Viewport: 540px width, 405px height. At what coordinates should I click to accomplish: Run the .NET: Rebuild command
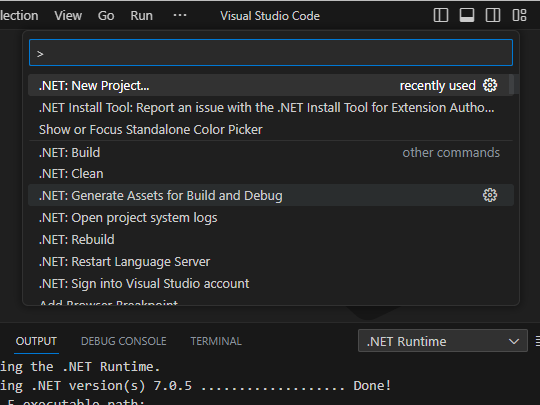(x=271, y=239)
